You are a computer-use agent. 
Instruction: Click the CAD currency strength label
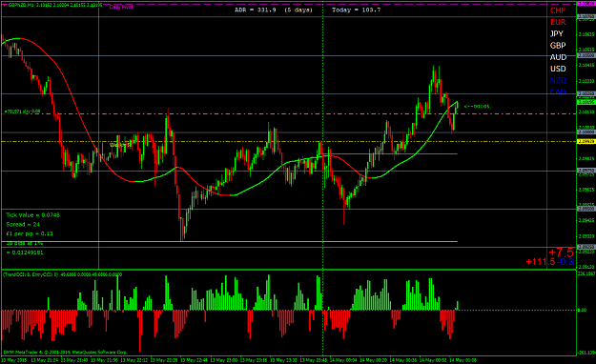558,92
